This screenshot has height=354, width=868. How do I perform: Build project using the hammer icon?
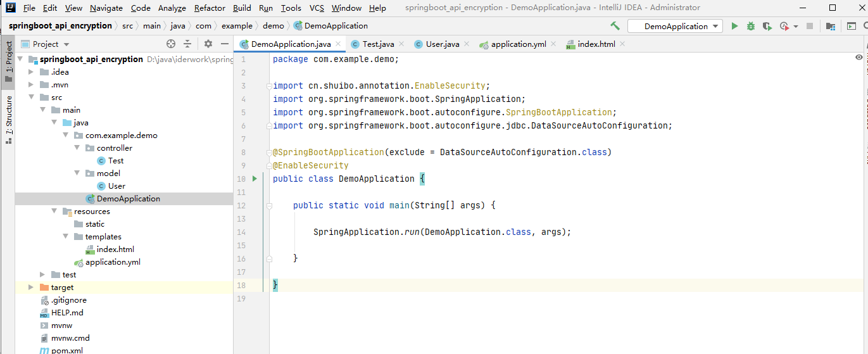pos(615,26)
